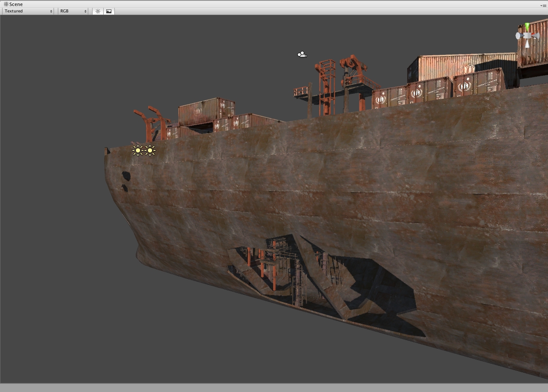Select the Scene tab

coord(13,4)
